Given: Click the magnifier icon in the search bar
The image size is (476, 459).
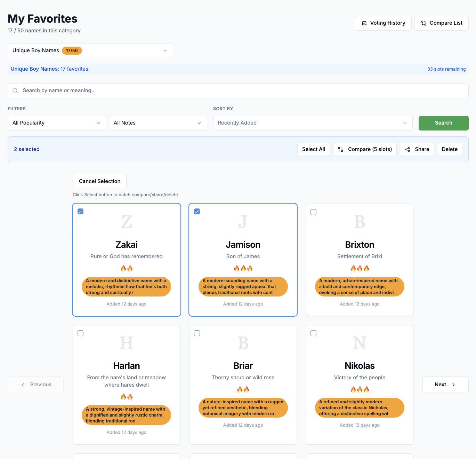Looking at the screenshot, I should (15, 90).
